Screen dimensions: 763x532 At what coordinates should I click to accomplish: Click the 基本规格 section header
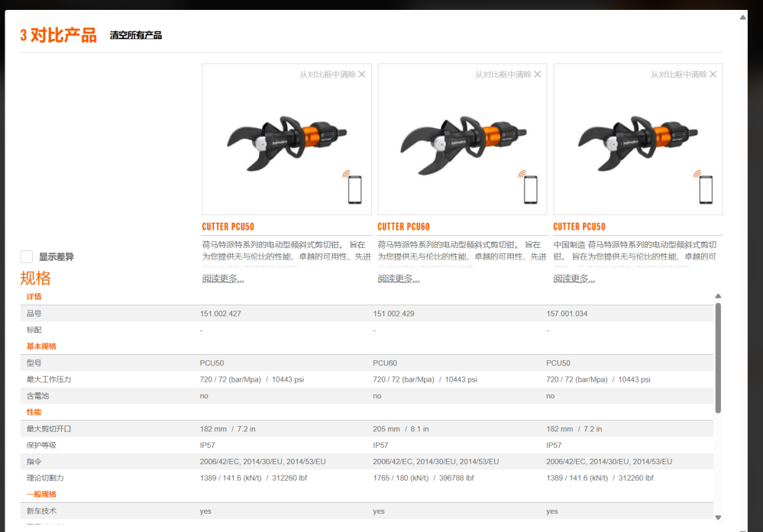coord(41,347)
